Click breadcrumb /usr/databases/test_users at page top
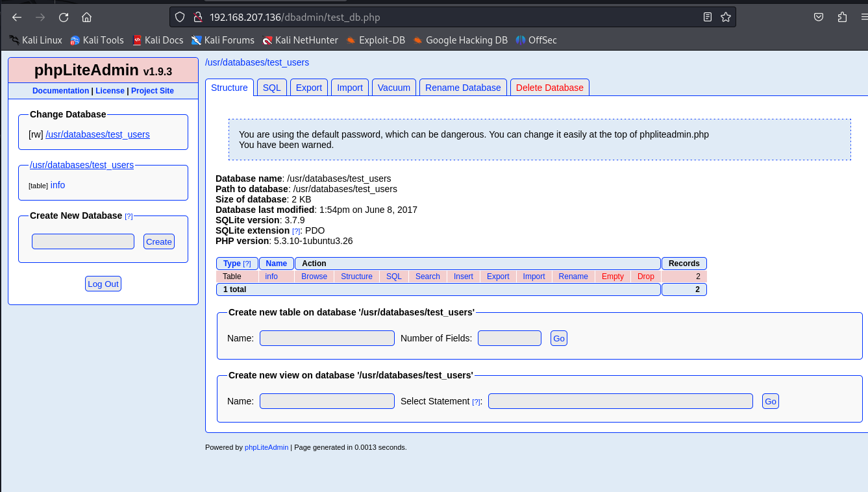 pyautogui.click(x=257, y=62)
